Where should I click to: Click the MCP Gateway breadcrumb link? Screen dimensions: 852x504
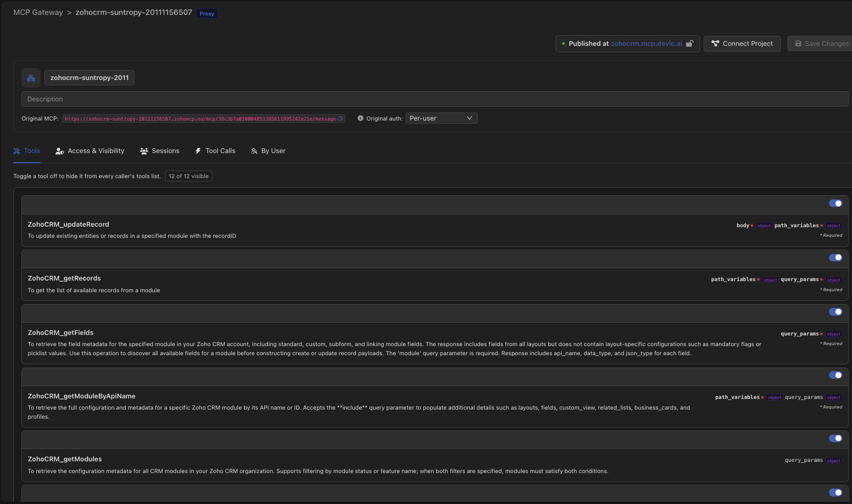38,12
